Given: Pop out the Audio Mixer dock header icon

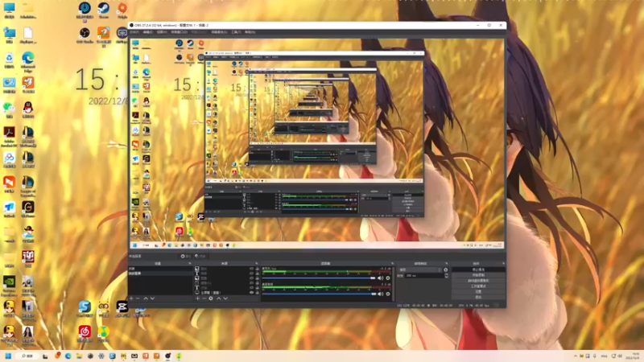Looking at the screenshot, I should (392, 264).
